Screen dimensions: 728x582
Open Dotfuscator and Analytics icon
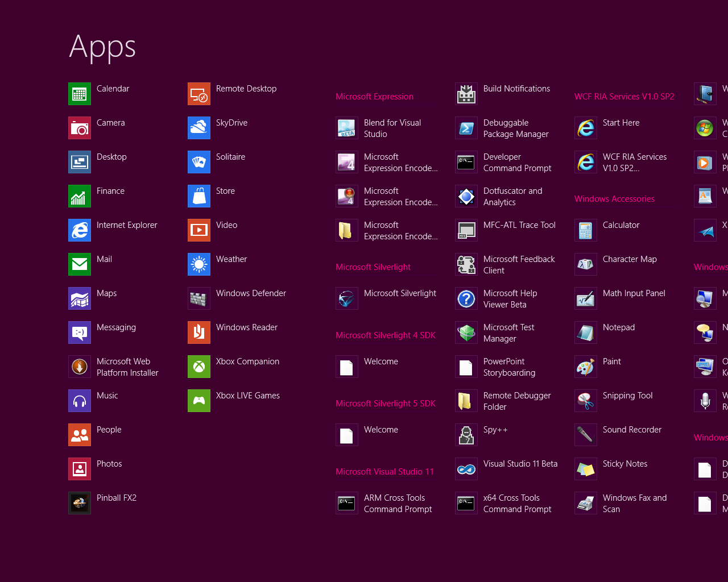466,196
